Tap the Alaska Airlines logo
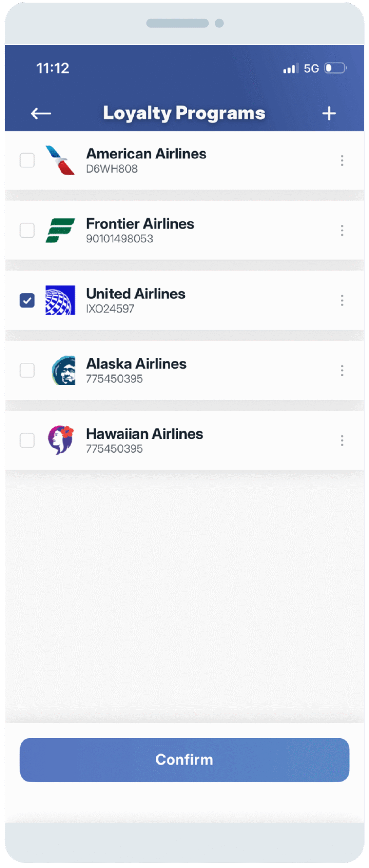This screenshot has width=369, height=868. [x=63, y=370]
